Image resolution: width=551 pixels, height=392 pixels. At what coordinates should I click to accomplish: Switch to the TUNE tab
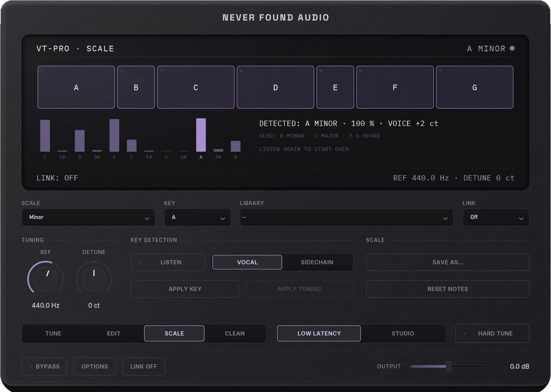tap(53, 333)
